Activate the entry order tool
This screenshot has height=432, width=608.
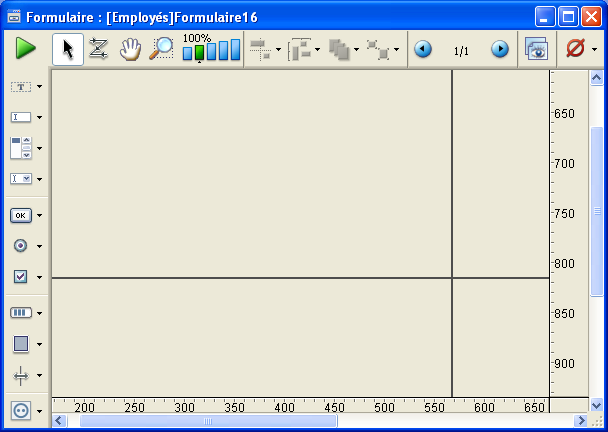[98, 49]
